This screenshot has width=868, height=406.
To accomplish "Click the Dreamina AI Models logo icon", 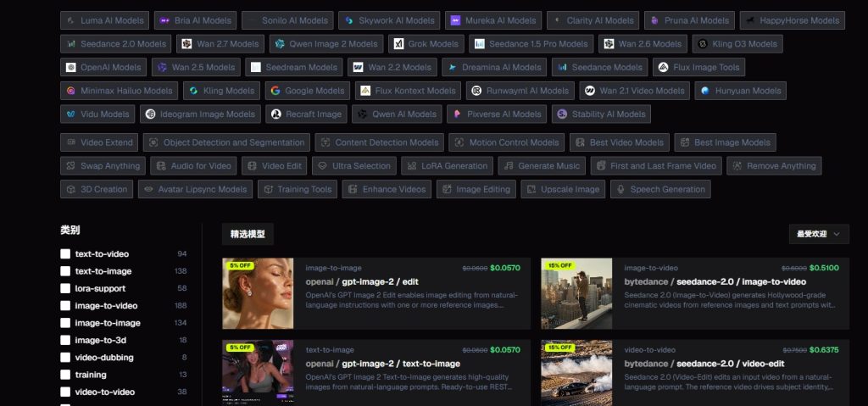I will coord(453,68).
